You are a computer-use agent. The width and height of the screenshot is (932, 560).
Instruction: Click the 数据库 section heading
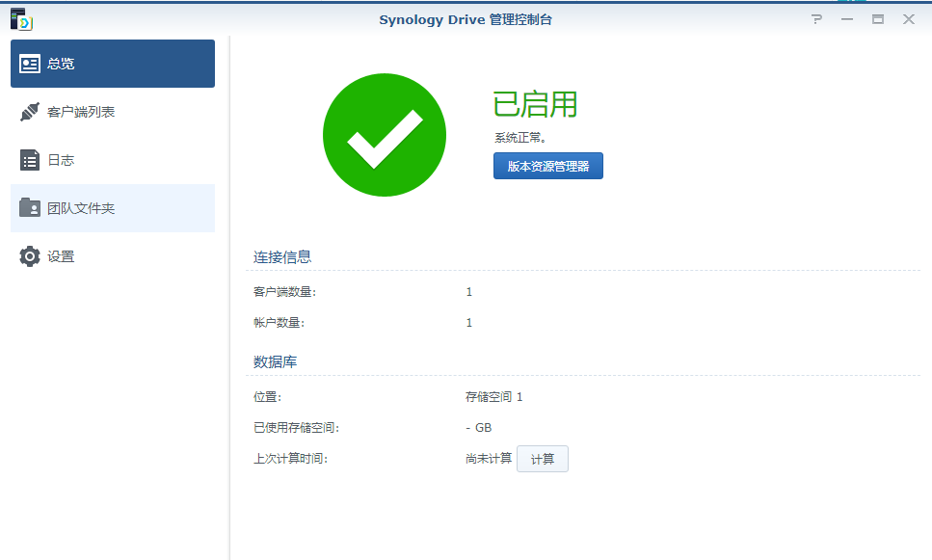(276, 361)
